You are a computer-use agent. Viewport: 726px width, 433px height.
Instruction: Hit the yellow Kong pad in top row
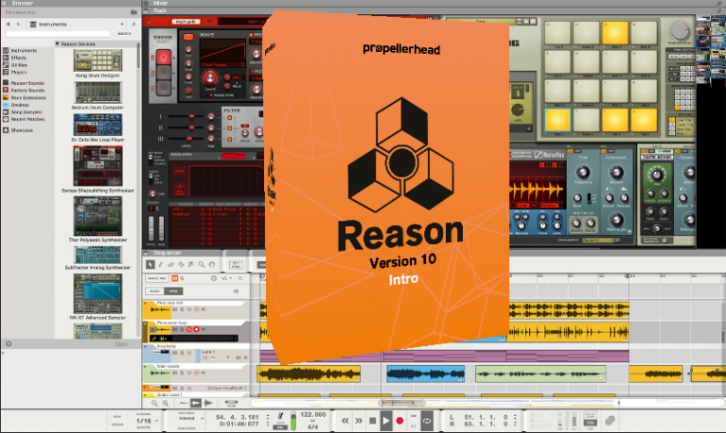[x=615, y=33]
